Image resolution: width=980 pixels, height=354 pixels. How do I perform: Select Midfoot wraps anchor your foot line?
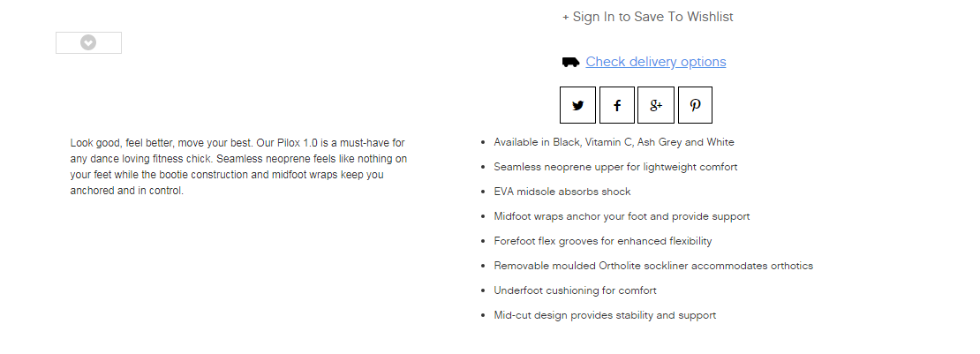(x=622, y=216)
